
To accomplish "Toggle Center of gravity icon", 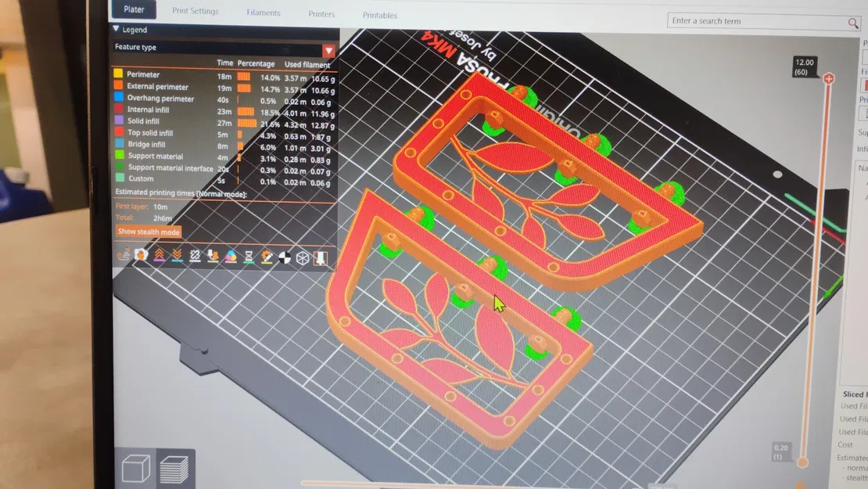I will click(285, 257).
